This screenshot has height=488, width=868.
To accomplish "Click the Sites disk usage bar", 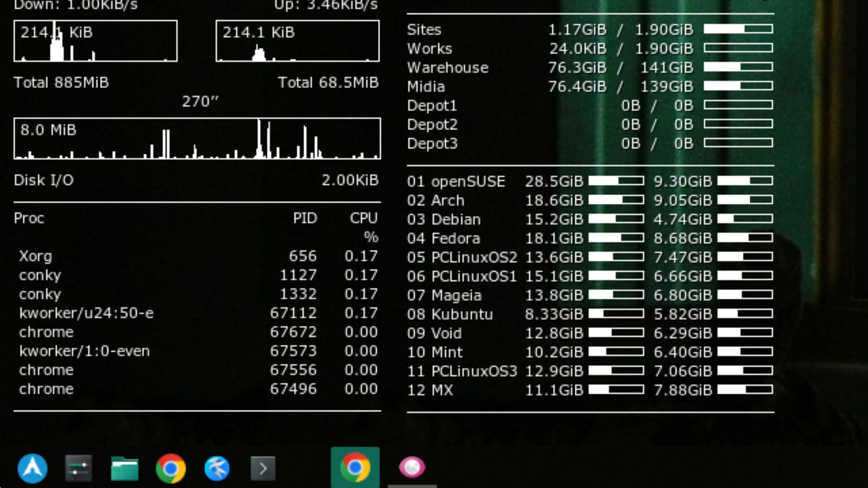I will (x=738, y=29).
